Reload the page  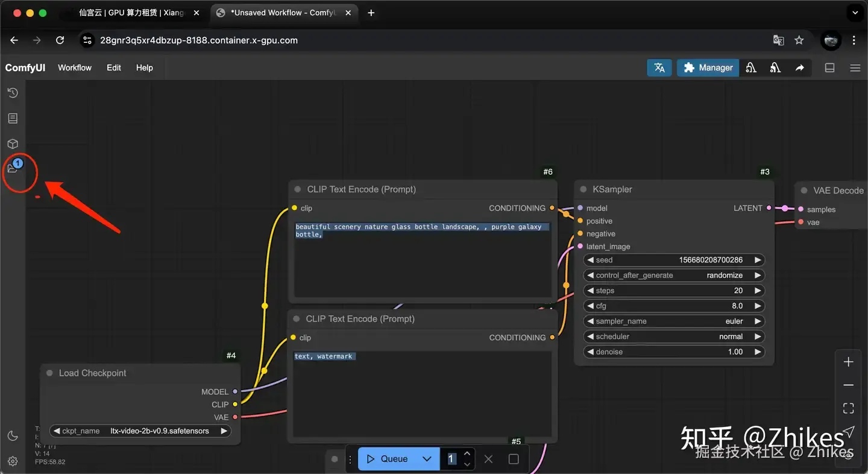click(60, 40)
